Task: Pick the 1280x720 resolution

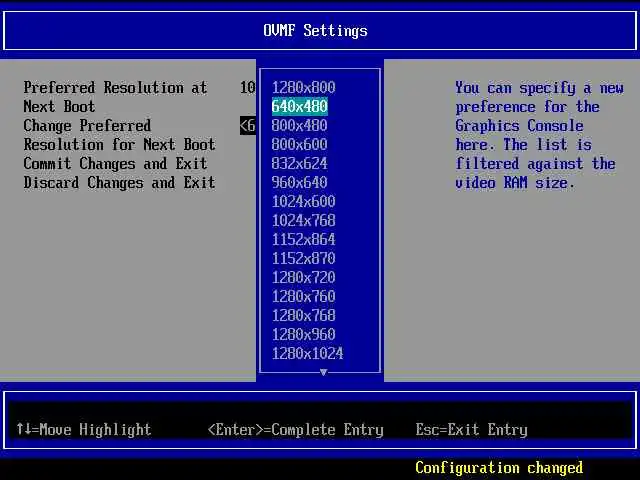Action: [x=303, y=277]
